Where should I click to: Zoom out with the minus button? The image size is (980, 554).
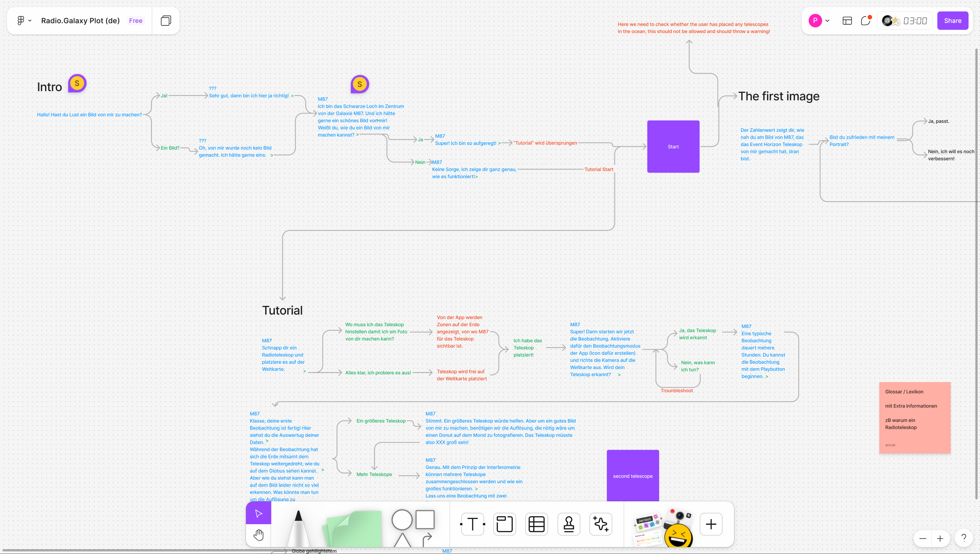point(922,538)
